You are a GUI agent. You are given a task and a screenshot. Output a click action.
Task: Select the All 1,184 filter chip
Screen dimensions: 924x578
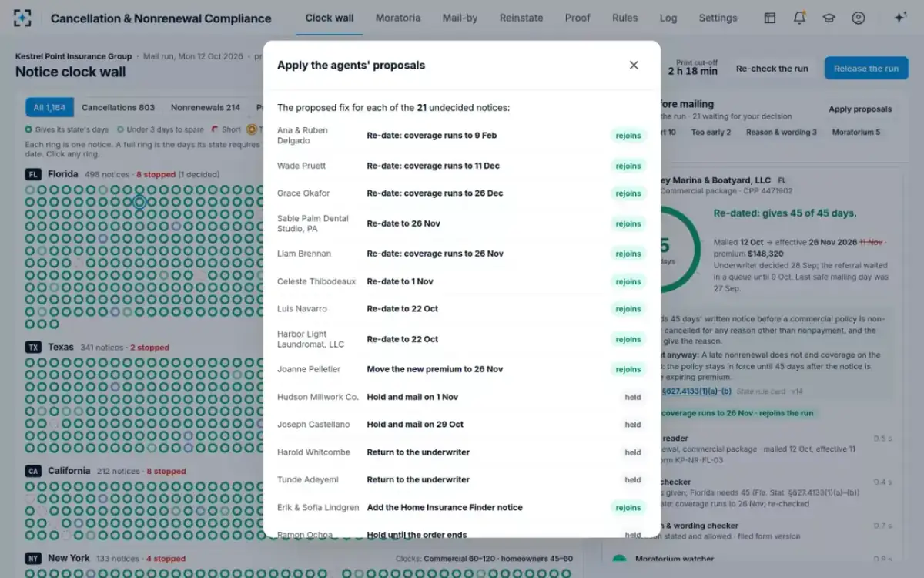point(49,108)
